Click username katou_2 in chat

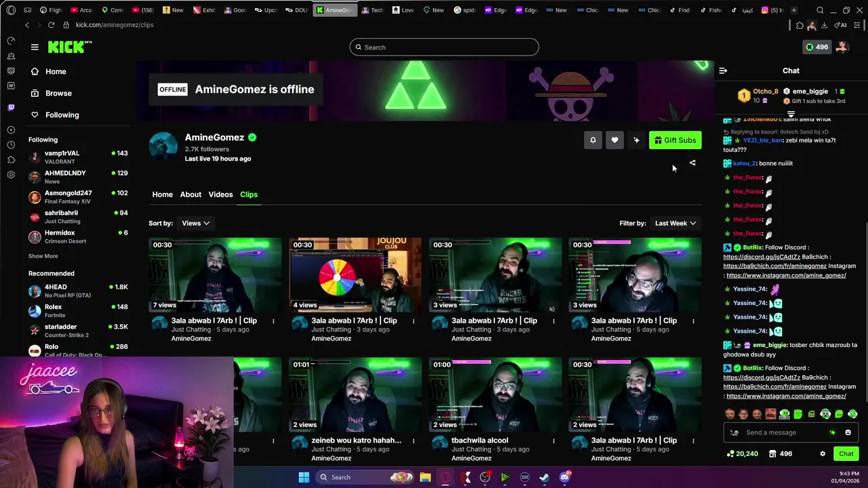[744, 163]
